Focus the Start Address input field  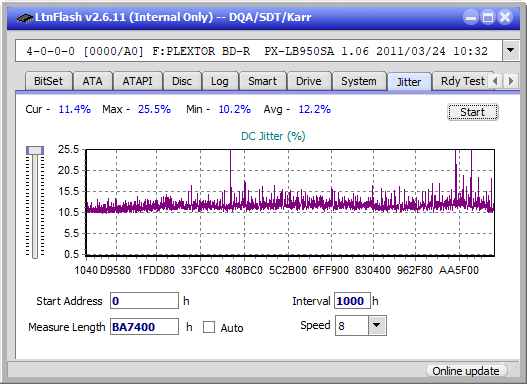click(145, 301)
